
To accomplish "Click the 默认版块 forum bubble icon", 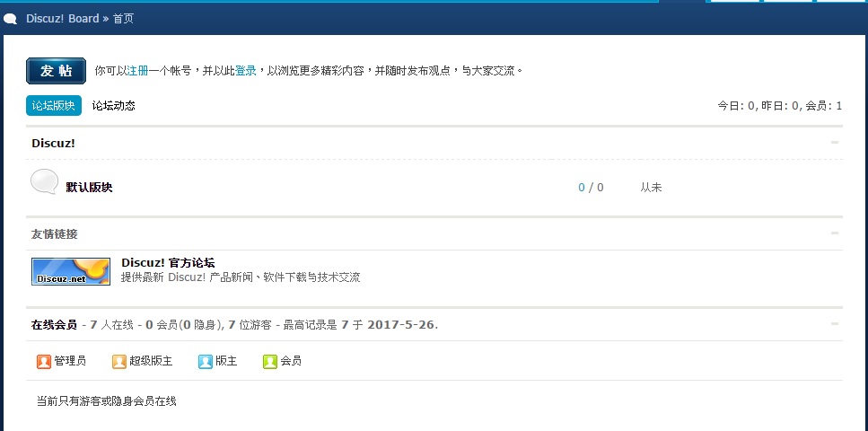I will pyautogui.click(x=44, y=181).
